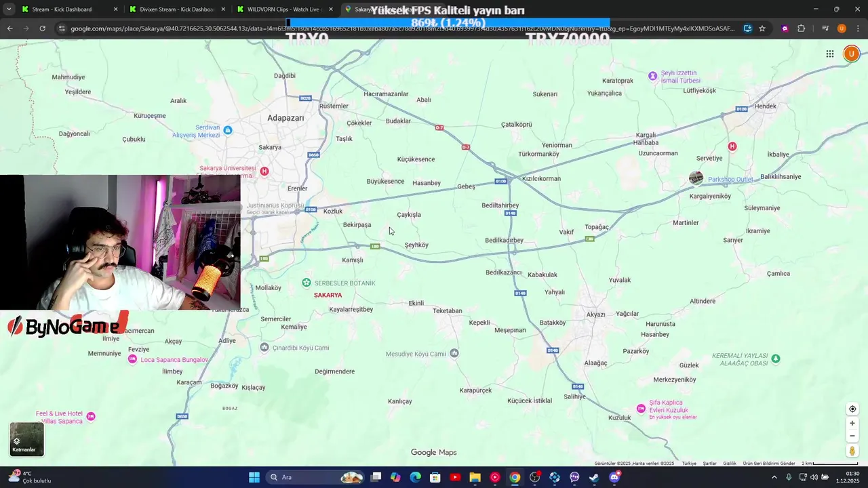Select the Street View pegman icon
This screenshot has width=868, height=488.
point(852,451)
